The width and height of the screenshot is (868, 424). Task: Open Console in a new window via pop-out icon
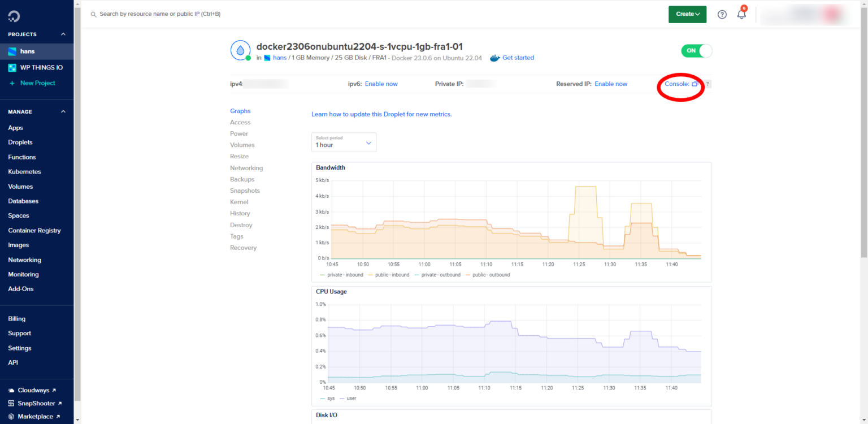coord(696,83)
